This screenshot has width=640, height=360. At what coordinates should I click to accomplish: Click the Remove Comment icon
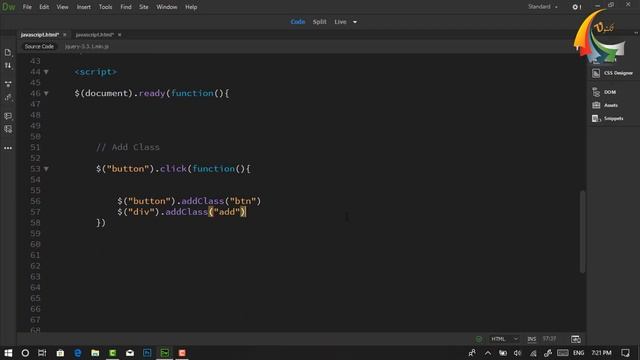point(8,129)
